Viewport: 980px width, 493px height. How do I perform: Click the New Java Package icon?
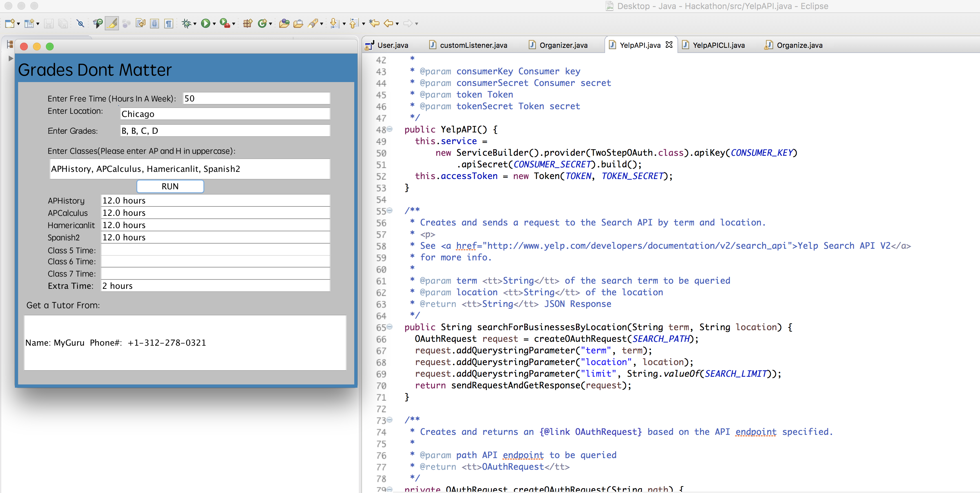coord(248,24)
